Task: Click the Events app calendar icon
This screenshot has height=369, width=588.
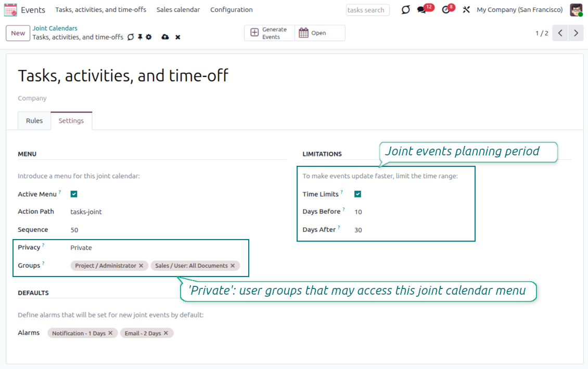Action: pos(10,10)
